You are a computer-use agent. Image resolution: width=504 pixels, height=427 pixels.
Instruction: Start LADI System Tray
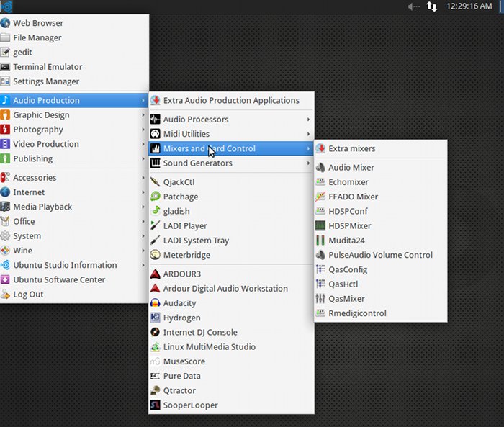pyautogui.click(x=231, y=241)
